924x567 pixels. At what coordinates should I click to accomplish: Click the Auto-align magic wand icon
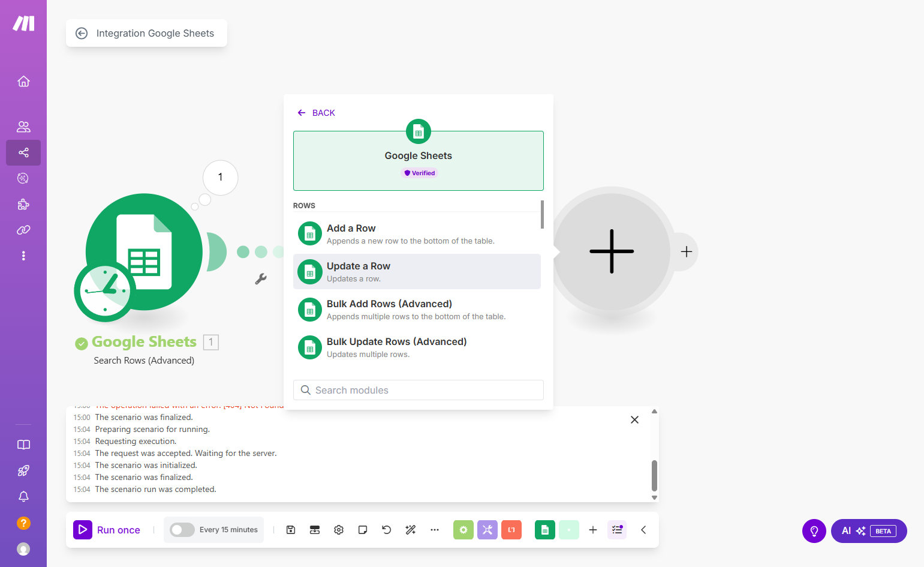[411, 530]
